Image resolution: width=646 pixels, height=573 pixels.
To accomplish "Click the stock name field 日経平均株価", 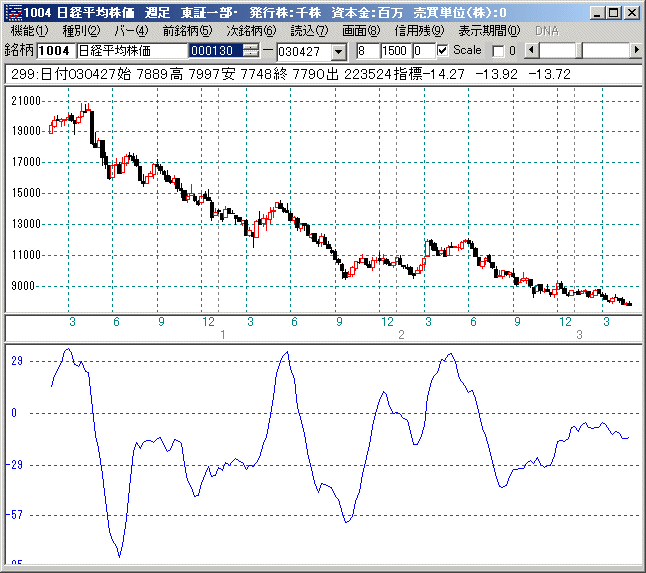I will tap(132, 51).
